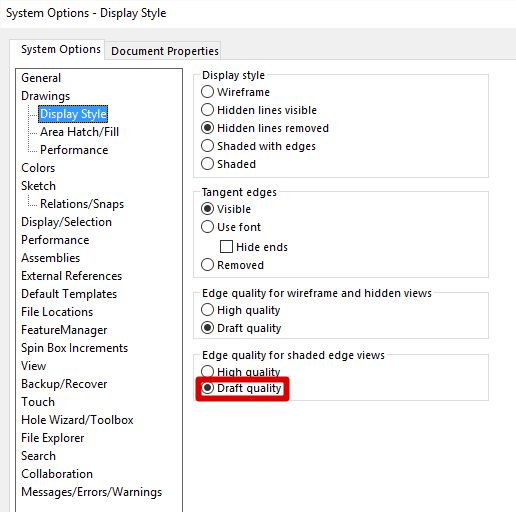Open Relations/Snaps under Sketch
This screenshot has height=512, width=516.
point(82,204)
